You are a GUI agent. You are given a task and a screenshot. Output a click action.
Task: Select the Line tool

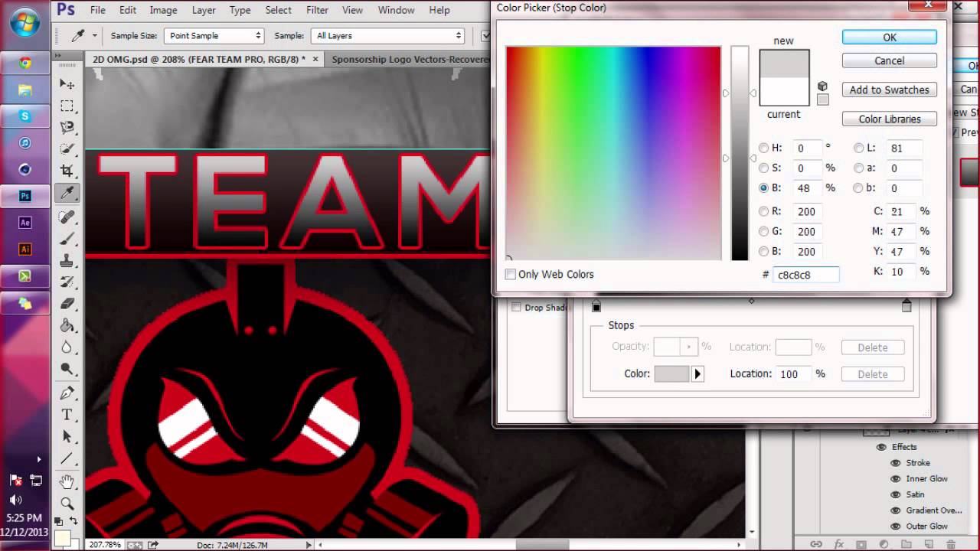[x=67, y=458]
